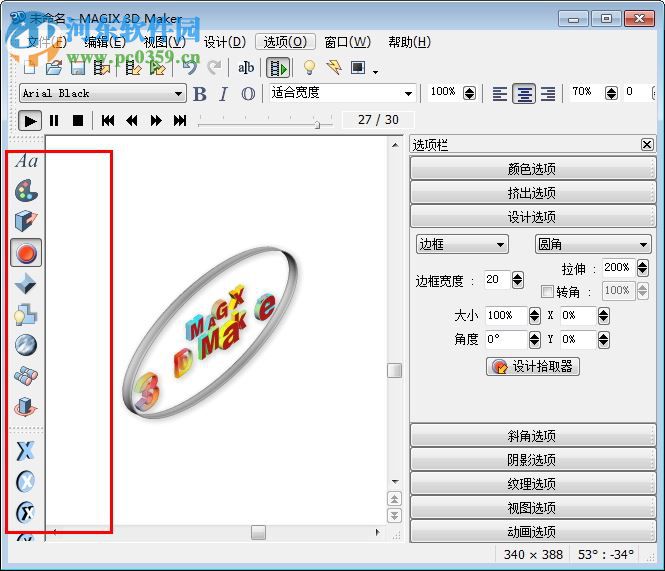Viewport: 665px width, 571px height.
Task: Click the 100% font size stepper
Action: tap(469, 93)
